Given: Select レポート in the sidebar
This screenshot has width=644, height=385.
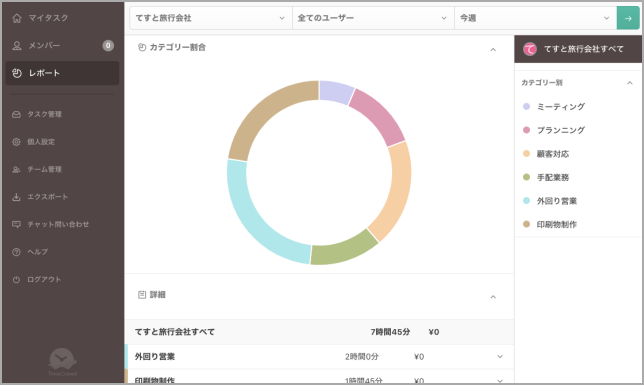Looking at the screenshot, I should 62,73.
